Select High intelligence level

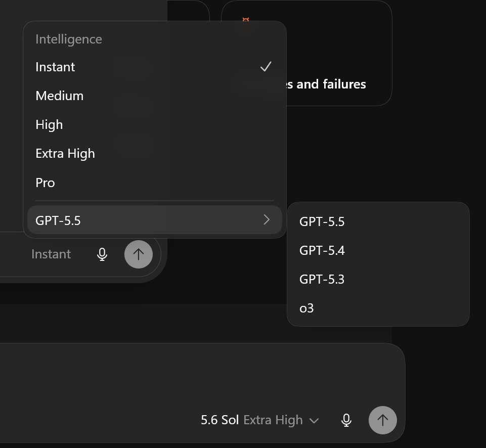154,124
